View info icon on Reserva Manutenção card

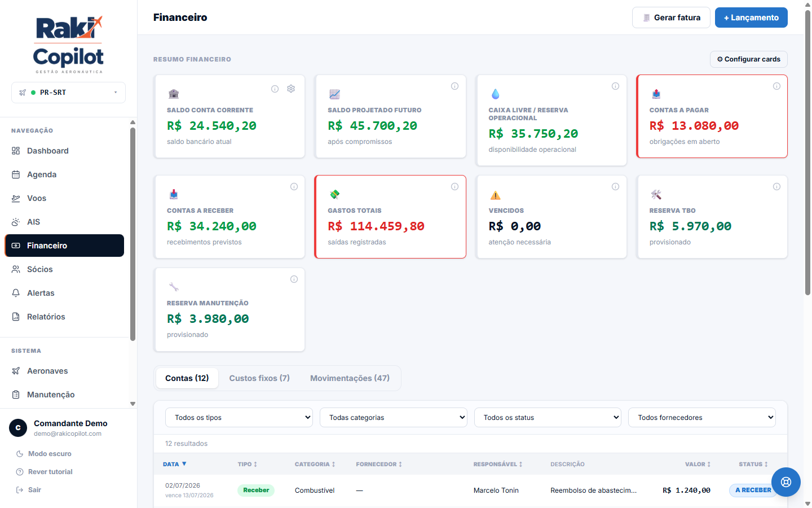tap(294, 279)
